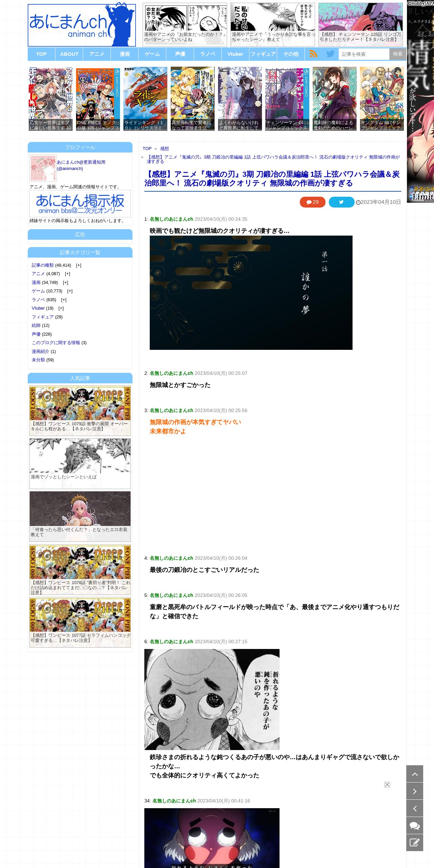
Task: Open the 未分類 category link
Action: pyautogui.click(x=38, y=360)
